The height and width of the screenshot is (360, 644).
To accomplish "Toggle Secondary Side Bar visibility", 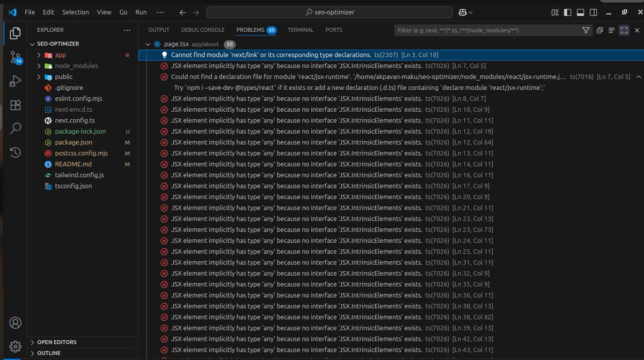I will click(x=593, y=12).
